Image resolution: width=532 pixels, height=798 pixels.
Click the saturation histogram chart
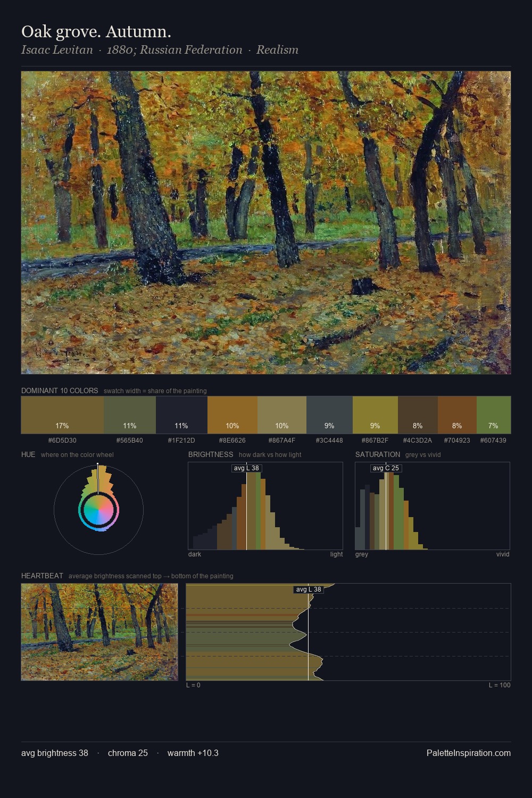[433, 506]
